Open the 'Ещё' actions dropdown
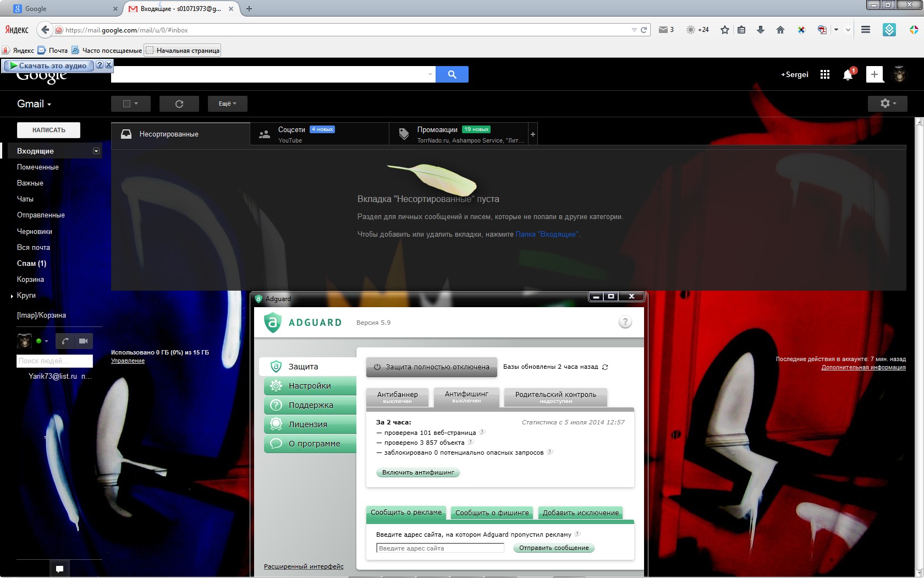The height and width of the screenshot is (578, 924). point(228,103)
